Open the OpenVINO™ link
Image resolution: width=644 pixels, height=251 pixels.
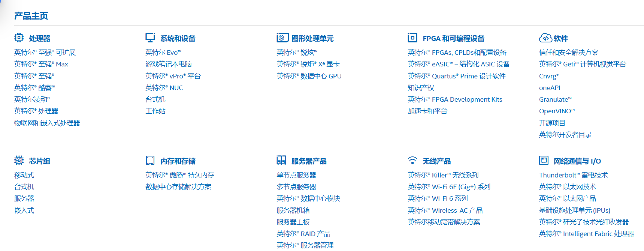click(x=557, y=111)
